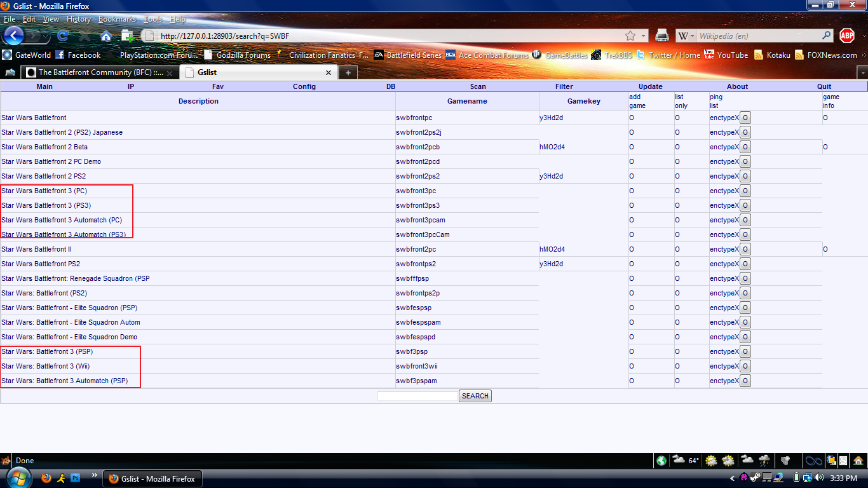Click the Wikipedia search input field
868x488 pixels.
pos(759,36)
